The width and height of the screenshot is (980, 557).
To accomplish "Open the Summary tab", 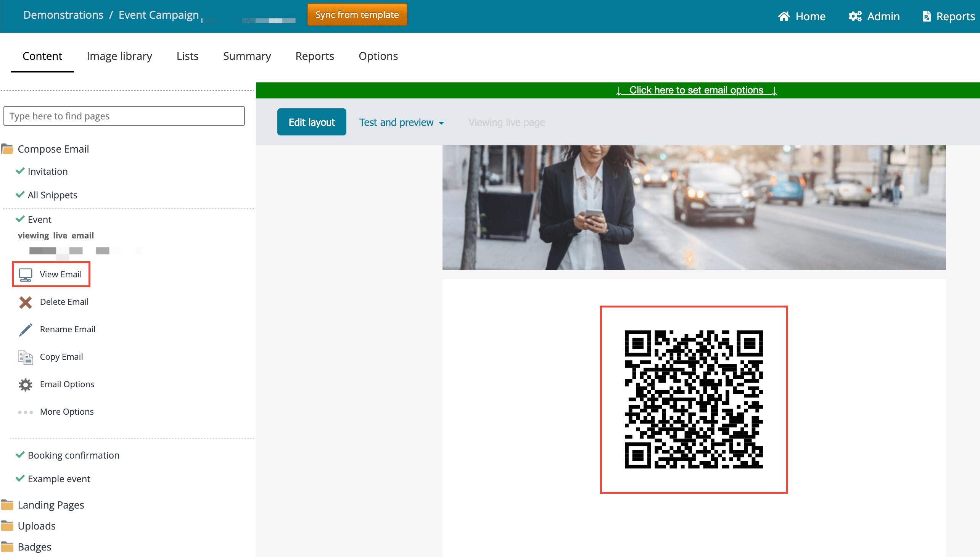I will [247, 56].
